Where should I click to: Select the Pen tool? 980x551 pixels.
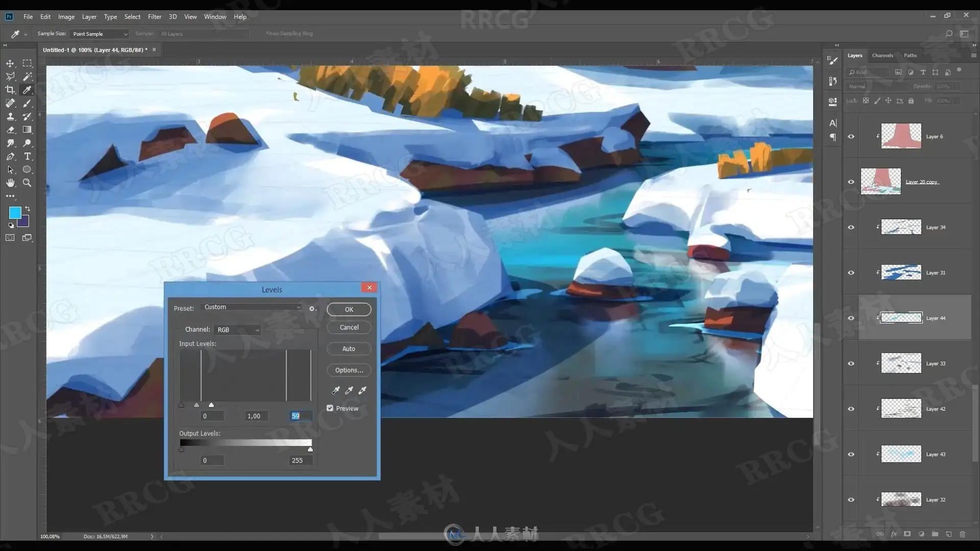(10, 156)
